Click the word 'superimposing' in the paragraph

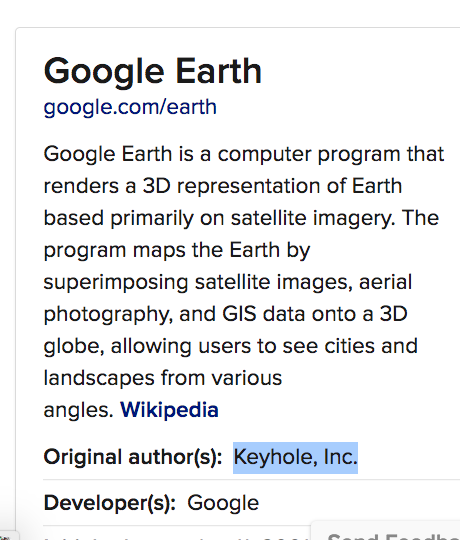point(116,282)
